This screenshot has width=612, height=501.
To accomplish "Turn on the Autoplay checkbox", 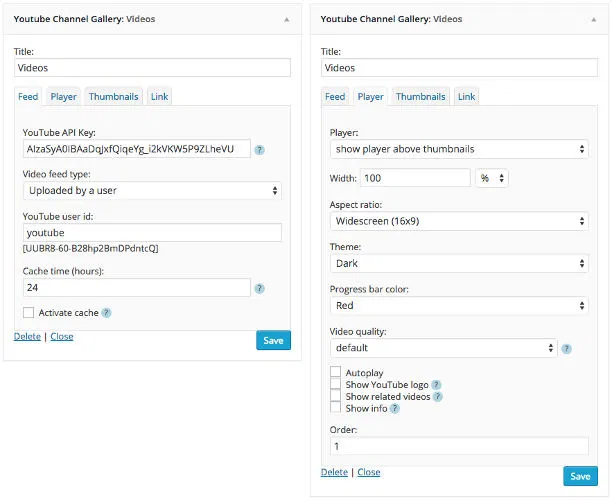I will click(336, 373).
